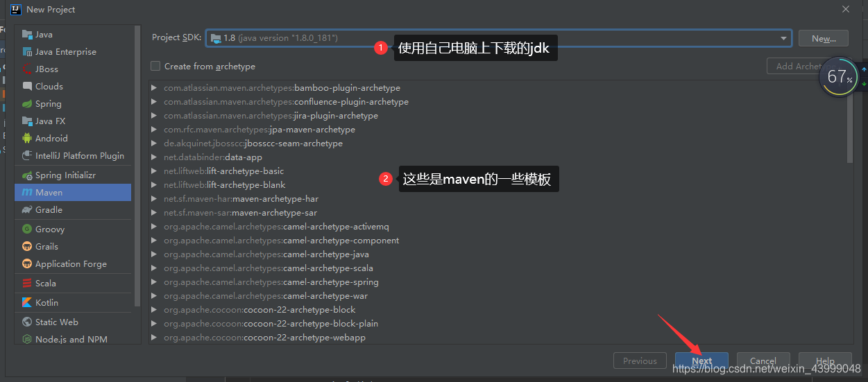868x382 pixels.
Task: Click the Previous button
Action: [640, 361]
